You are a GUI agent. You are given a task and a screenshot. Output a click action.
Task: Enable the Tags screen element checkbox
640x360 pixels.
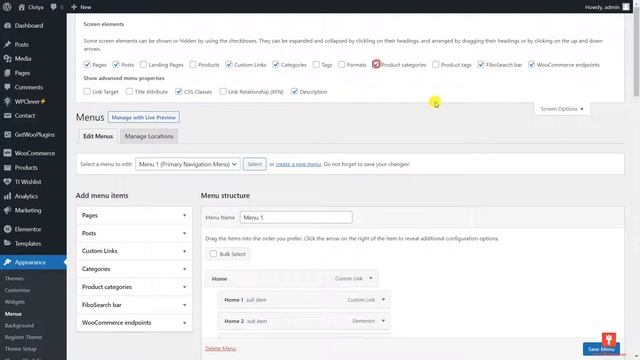point(316,64)
